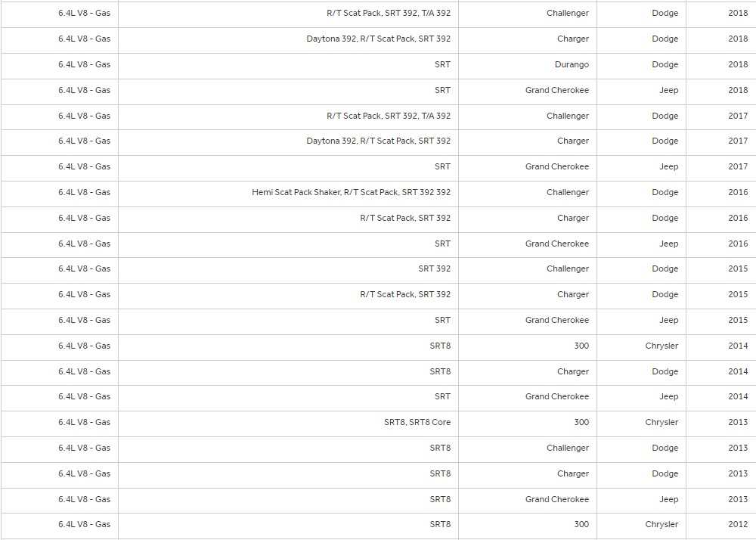Select the 2012 year cell
The width and height of the screenshot is (756, 540).
coord(738,524)
